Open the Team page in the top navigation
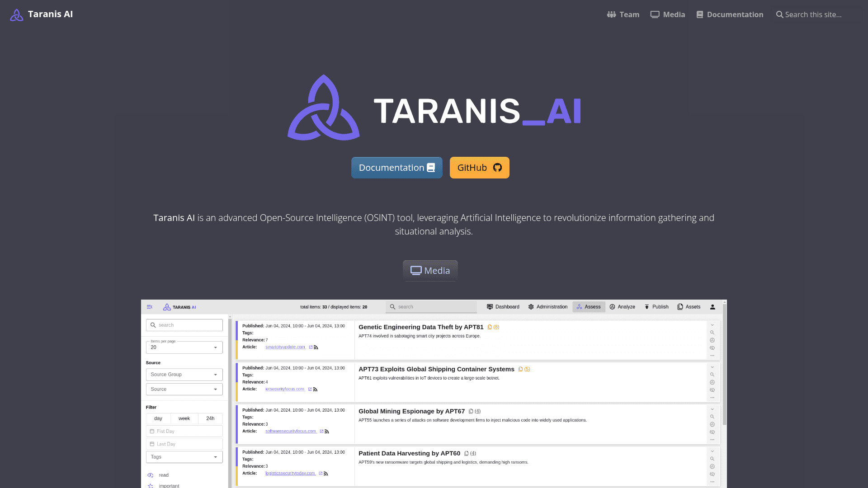The width and height of the screenshot is (868, 488). (623, 14)
